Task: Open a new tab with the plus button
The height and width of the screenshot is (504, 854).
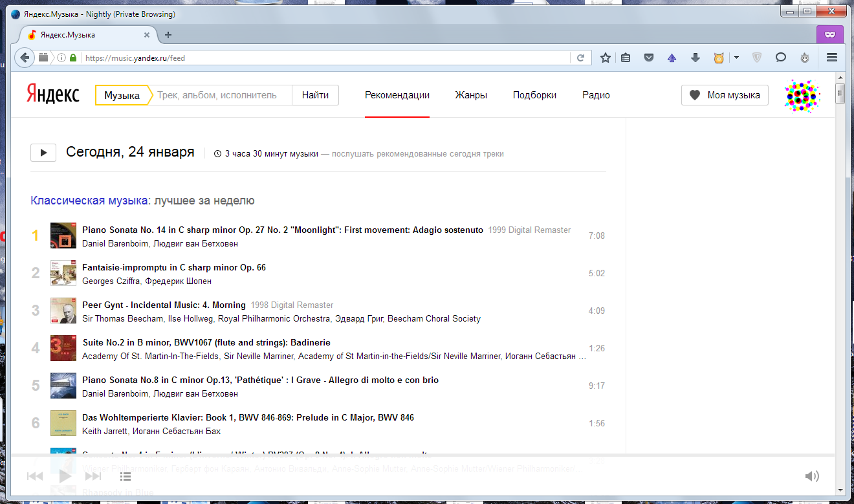Action: (168, 35)
